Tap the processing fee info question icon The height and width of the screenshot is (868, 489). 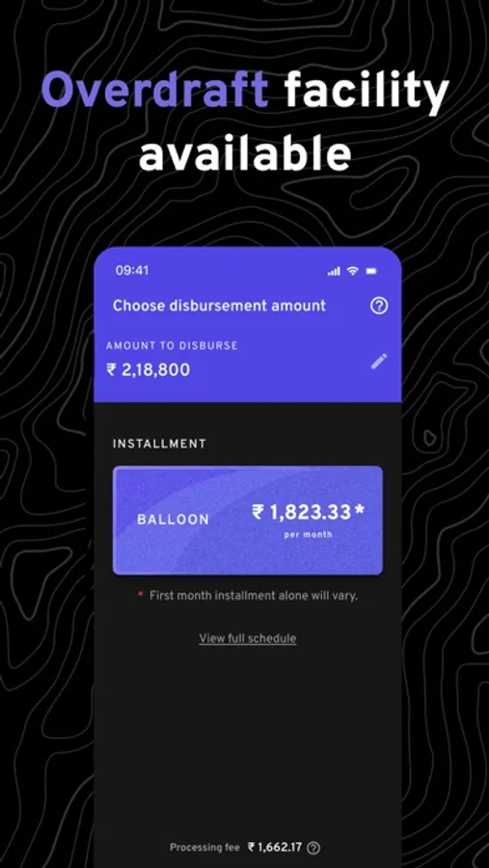pos(313,847)
